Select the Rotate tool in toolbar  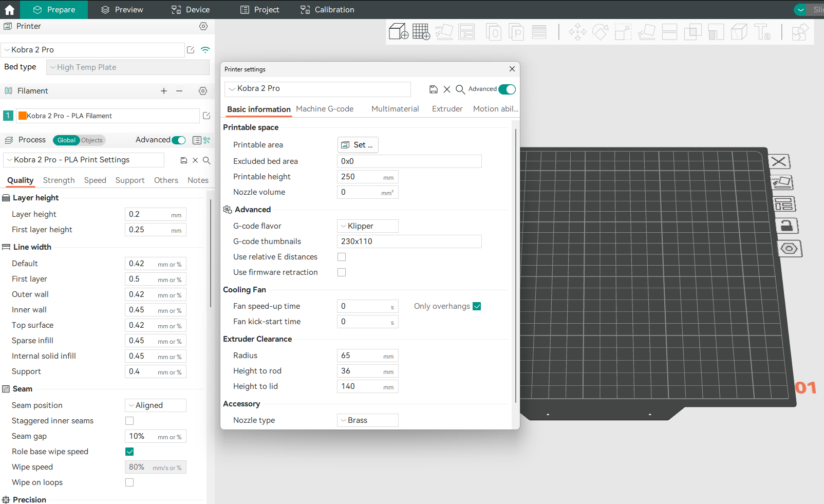pos(600,32)
